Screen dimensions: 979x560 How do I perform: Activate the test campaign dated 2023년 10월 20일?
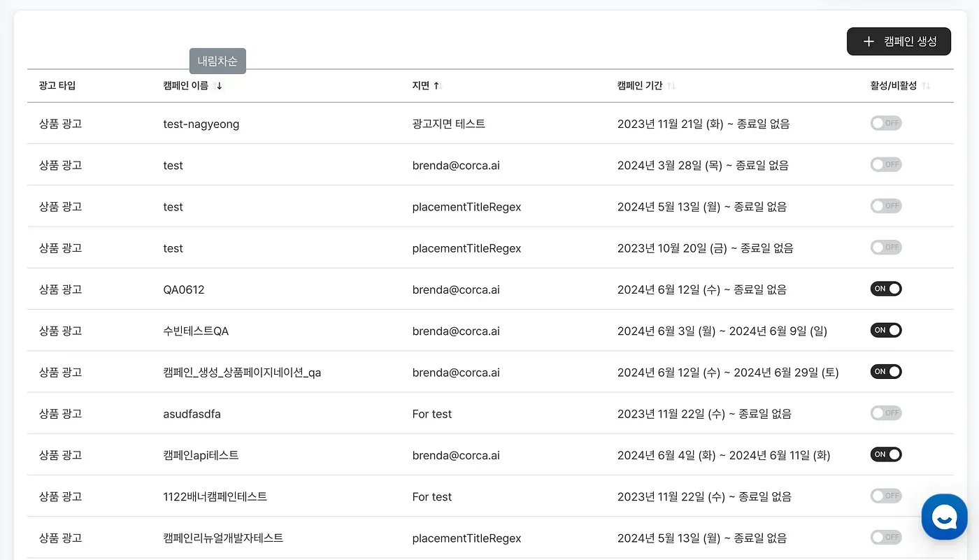(886, 247)
